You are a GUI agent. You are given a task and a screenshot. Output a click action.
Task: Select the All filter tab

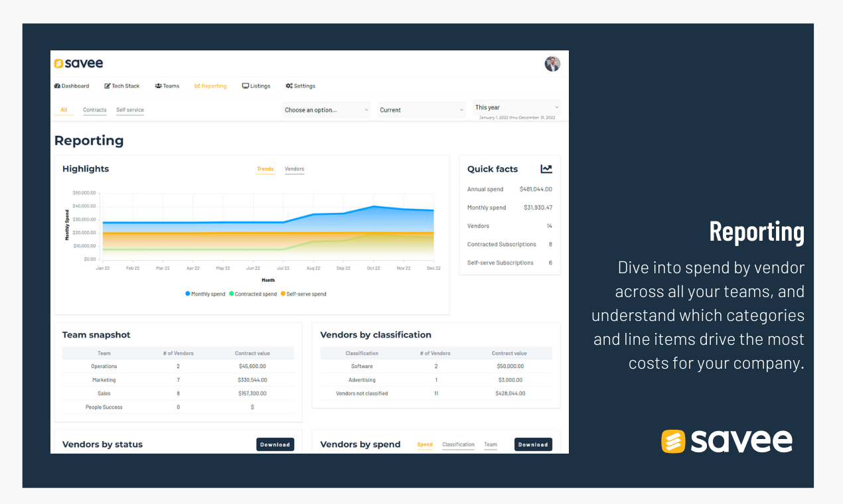click(x=64, y=110)
